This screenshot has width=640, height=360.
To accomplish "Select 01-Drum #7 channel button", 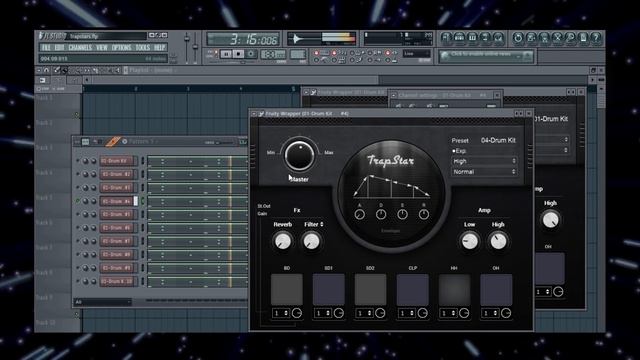I will point(117,241).
